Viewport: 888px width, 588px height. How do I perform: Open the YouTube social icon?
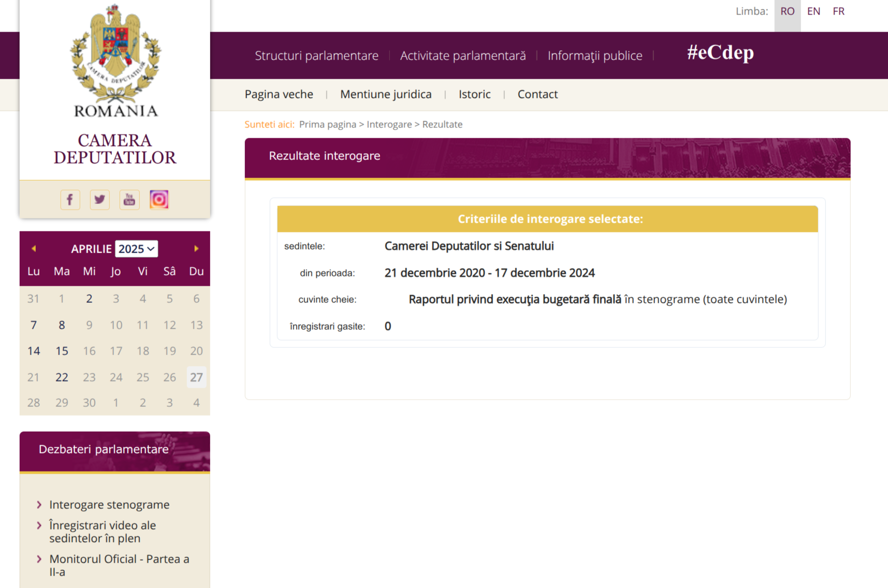129,199
